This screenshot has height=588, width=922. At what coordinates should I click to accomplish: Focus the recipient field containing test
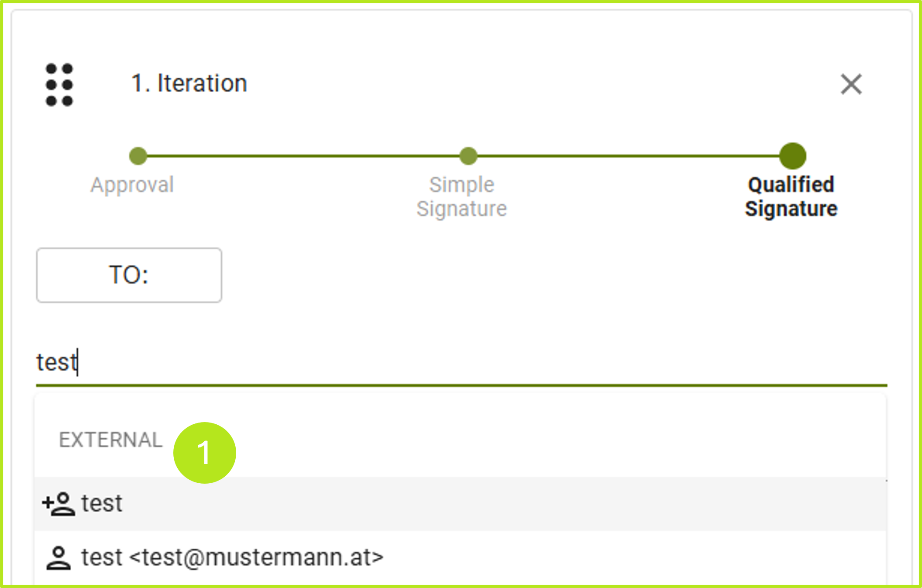click(437, 362)
